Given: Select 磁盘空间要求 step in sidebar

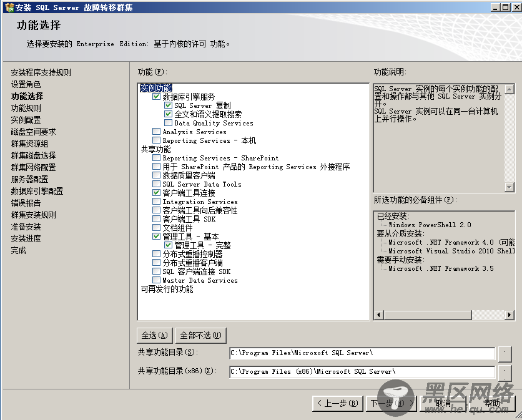Looking at the screenshot, I should click(33, 132).
